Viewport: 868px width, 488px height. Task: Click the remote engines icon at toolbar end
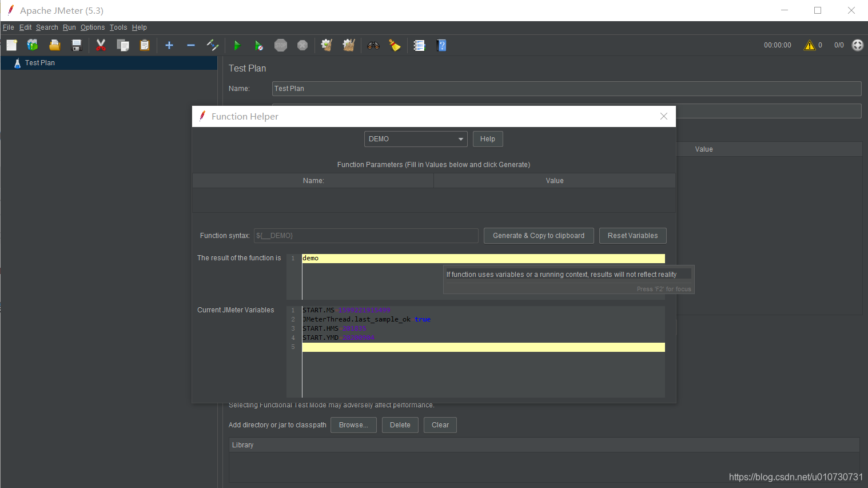pyautogui.click(x=858, y=45)
